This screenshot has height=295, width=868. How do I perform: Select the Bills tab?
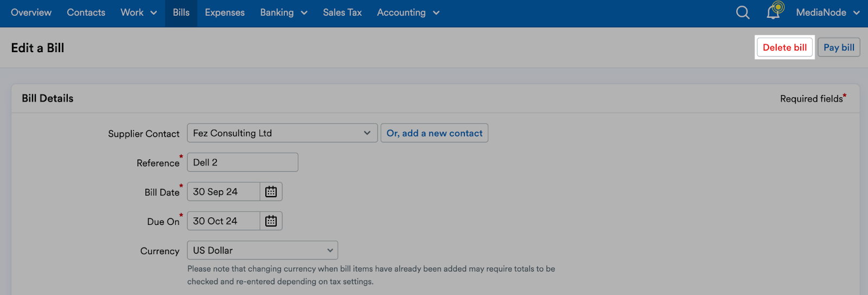(x=181, y=12)
